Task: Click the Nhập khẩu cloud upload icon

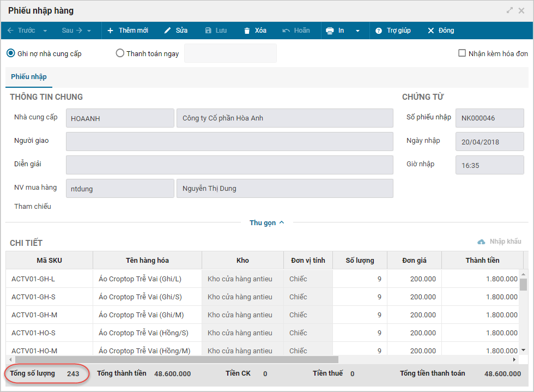Action: (x=481, y=242)
